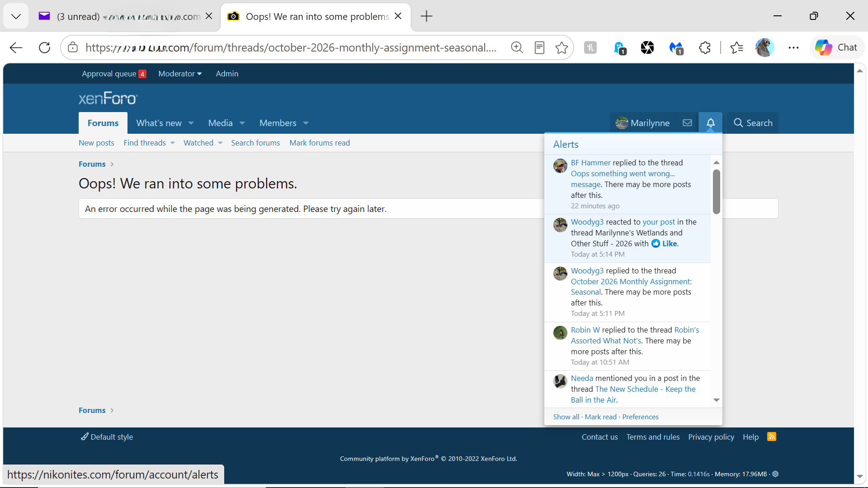
Task: Open the Approval queue link
Action: 114,74
